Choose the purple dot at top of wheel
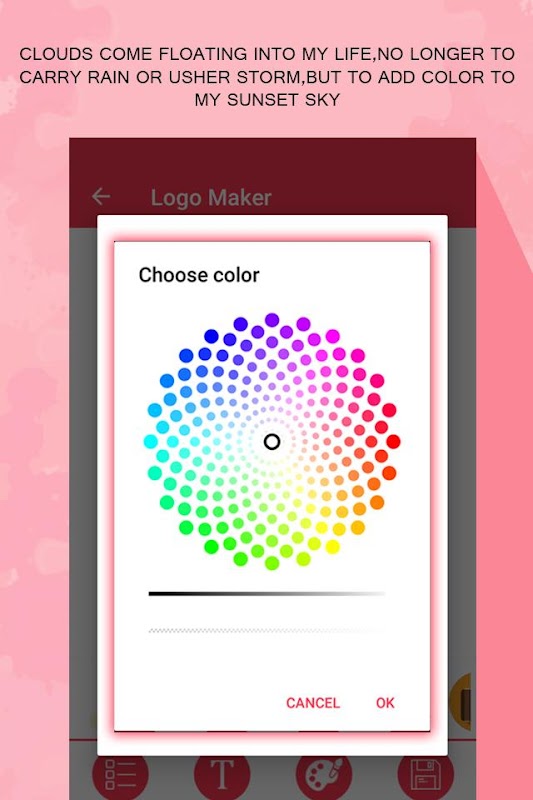Image resolution: width=533 pixels, height=800 pixels. click(x=272, y=320)
